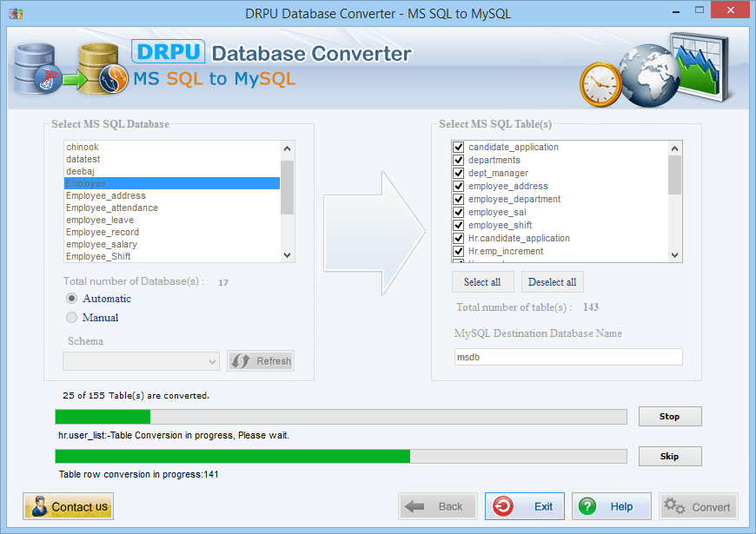Image resolution: width=756 pixels, height=534 pixels.
Task: Open the Schema dropdown
Action: pyautogui.click(x=141, y=361)
